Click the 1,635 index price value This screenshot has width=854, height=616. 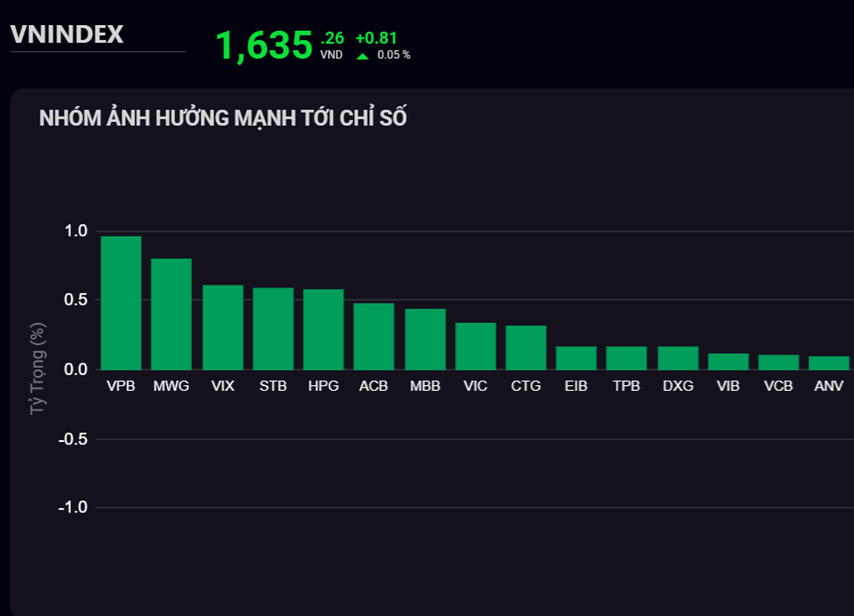click(x=264, y=45)
